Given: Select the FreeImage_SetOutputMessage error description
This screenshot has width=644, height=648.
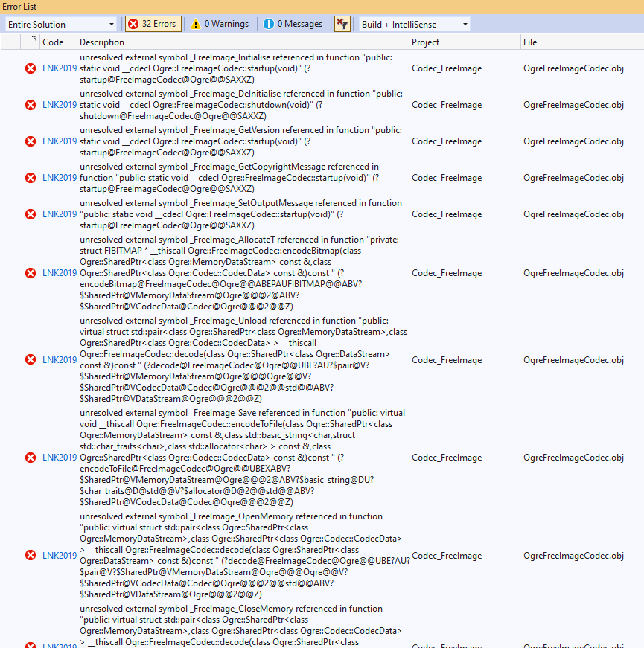Looking at the screenshot, I should pos(240,214).
